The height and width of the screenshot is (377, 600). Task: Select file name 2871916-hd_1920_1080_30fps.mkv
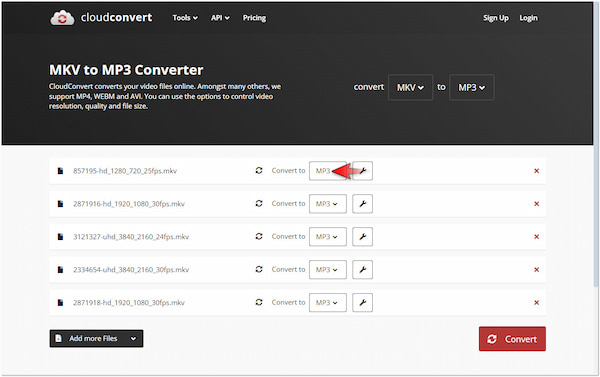(129, 204)
